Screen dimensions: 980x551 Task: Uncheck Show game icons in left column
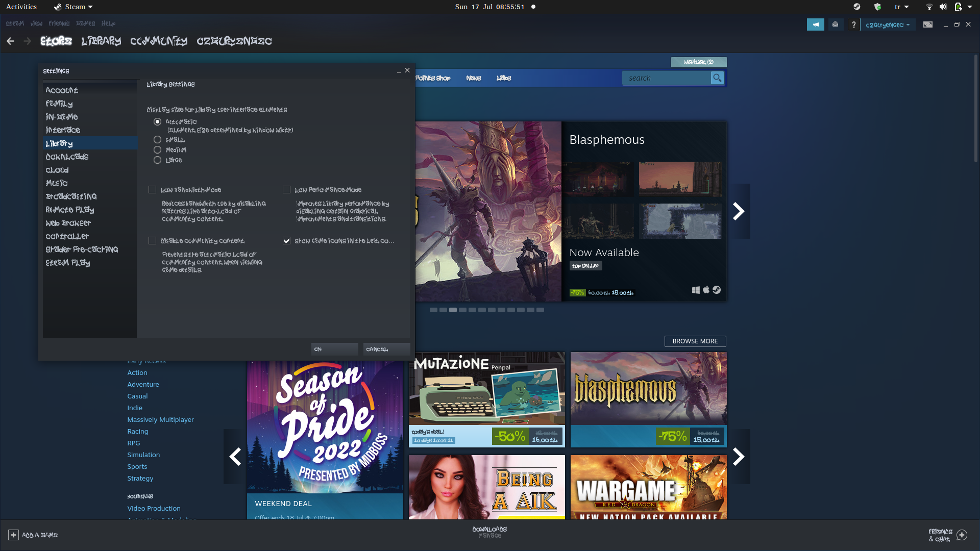coord(287,241)
